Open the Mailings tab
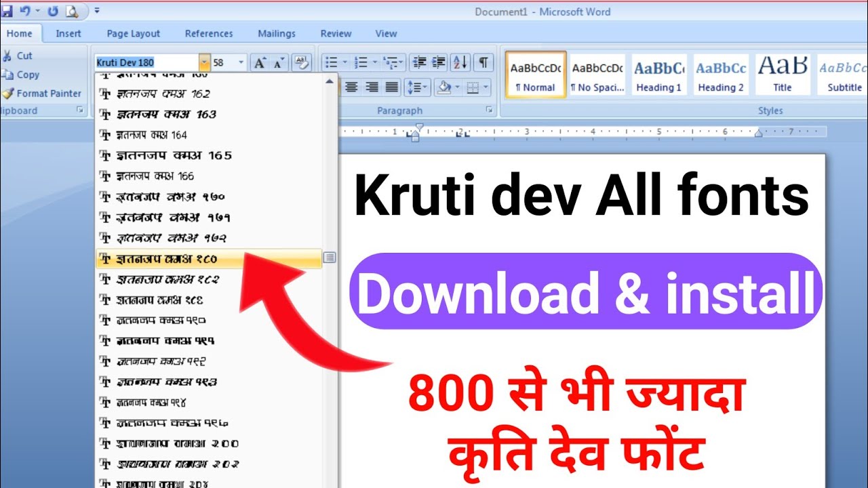 point(277,33)
